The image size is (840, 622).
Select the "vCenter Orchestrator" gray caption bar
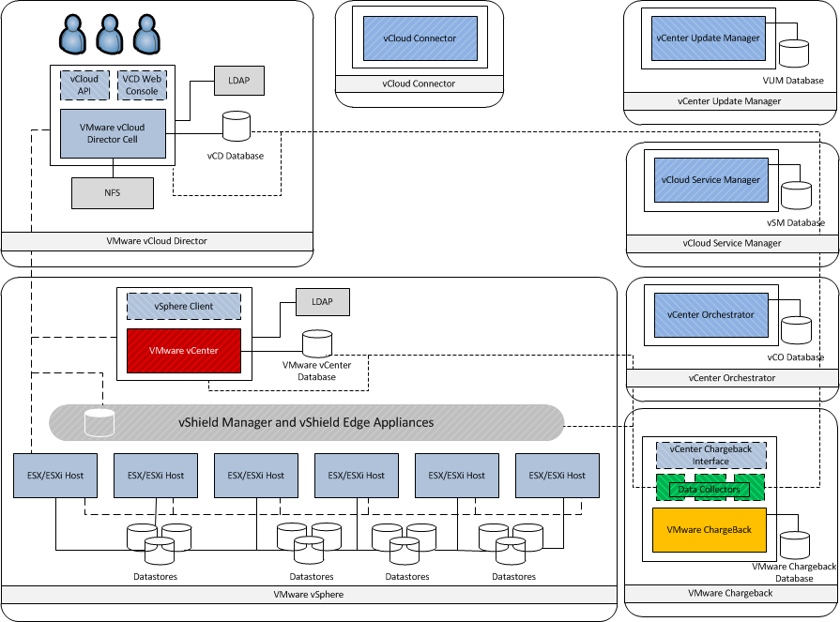tap(732, 378)
